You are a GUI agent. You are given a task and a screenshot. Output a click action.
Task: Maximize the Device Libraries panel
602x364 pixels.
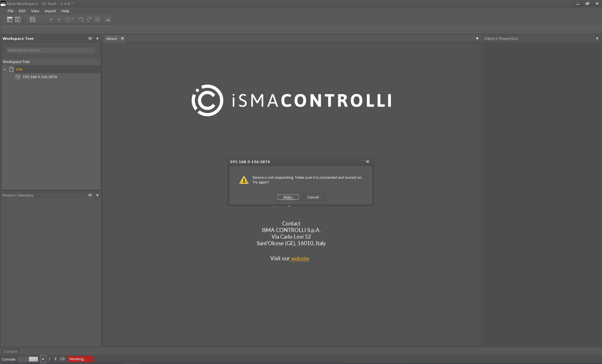[x=90, y=195]
